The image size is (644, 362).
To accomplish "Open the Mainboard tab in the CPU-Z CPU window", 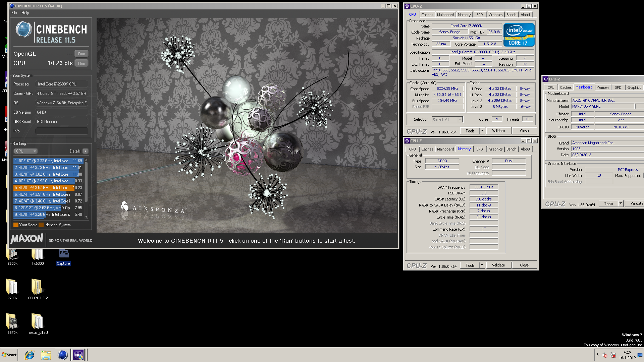I will coord(445,15).
